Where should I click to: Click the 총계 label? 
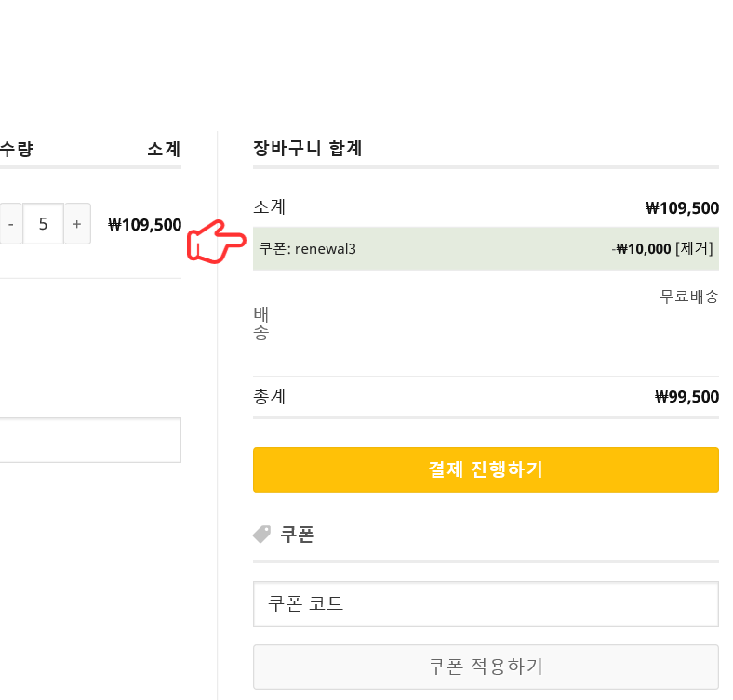click(x=269, y=397)
